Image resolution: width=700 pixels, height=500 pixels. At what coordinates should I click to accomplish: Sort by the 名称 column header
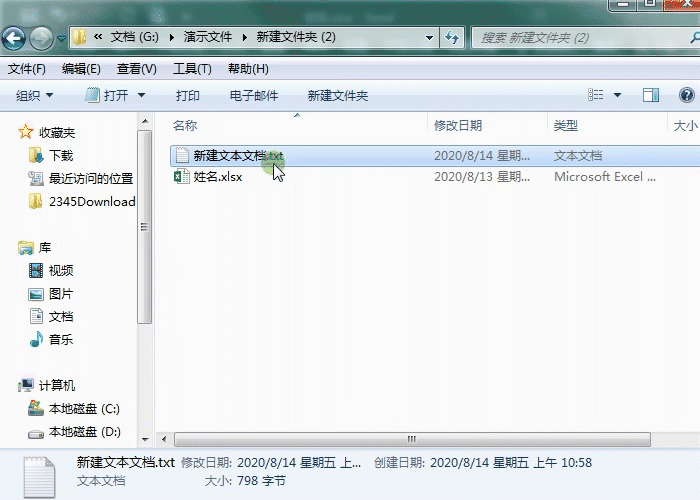pyautogui.click(x=185, y=125)
